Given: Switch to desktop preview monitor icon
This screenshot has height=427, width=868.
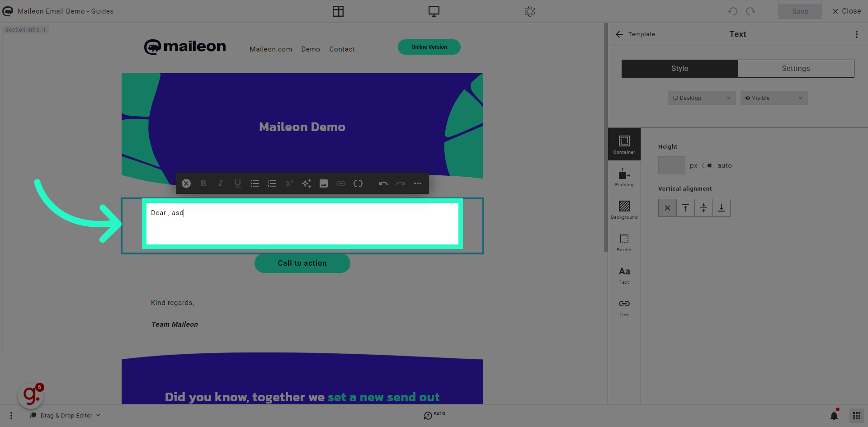Looking at the screenshot, I should click(x=434, y=11).
